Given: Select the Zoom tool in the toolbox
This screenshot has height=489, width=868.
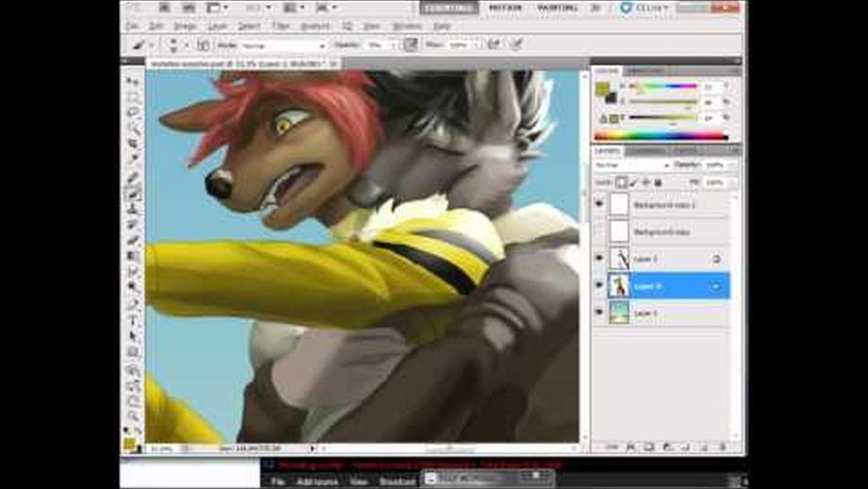Looking at the screenshot, I should pos(134,415).
